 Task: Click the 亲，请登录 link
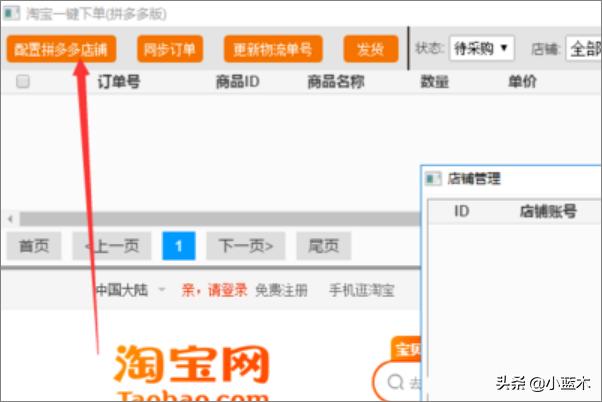tap(214, 290)
